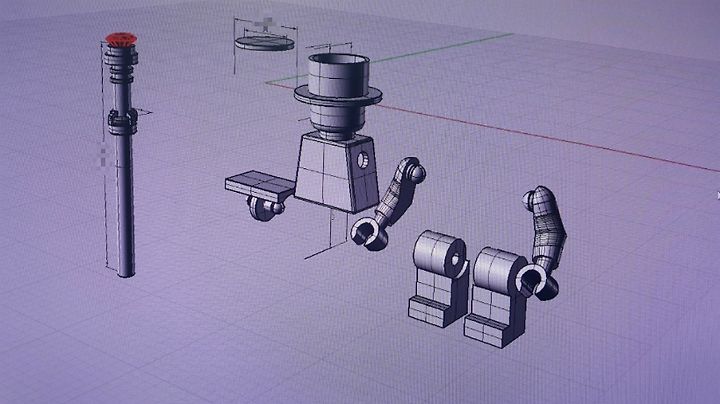
Task: Select the stacked rings near the pole top
Action: (121, 65)
